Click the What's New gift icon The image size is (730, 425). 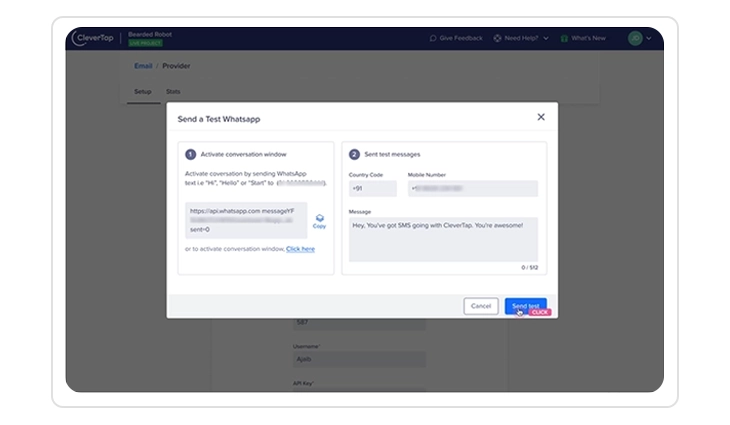564,38
